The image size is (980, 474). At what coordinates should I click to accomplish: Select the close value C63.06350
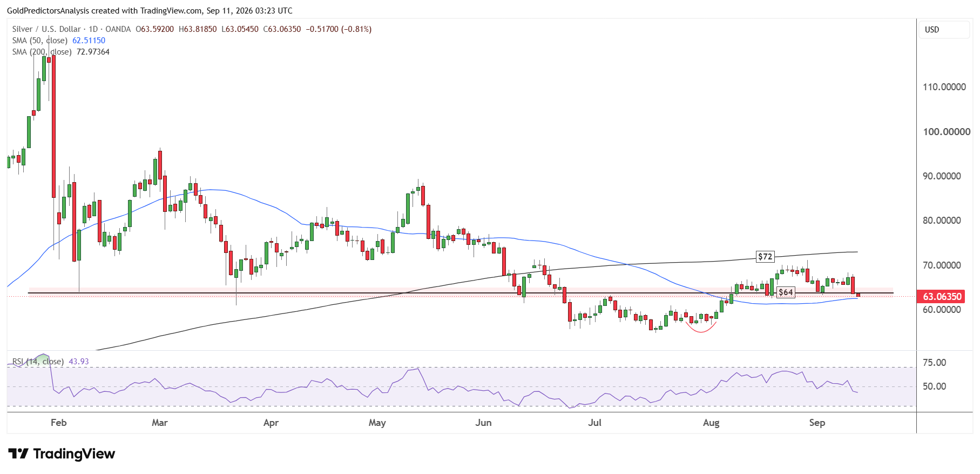point(282,29)
